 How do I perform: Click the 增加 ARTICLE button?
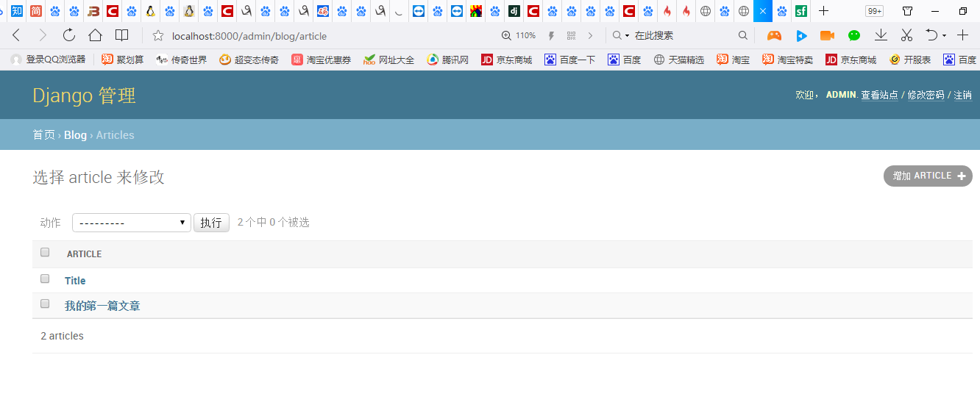pos(928,176)
